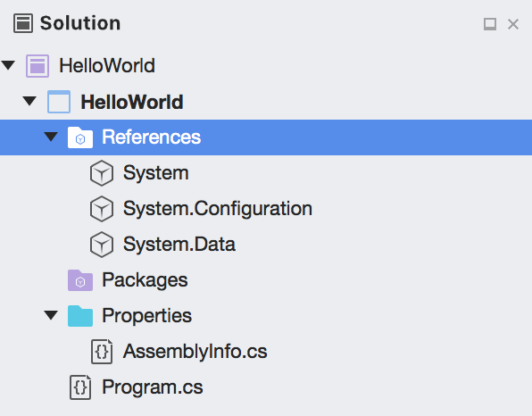
Task: Click the References folder icon
Action: 80,137
